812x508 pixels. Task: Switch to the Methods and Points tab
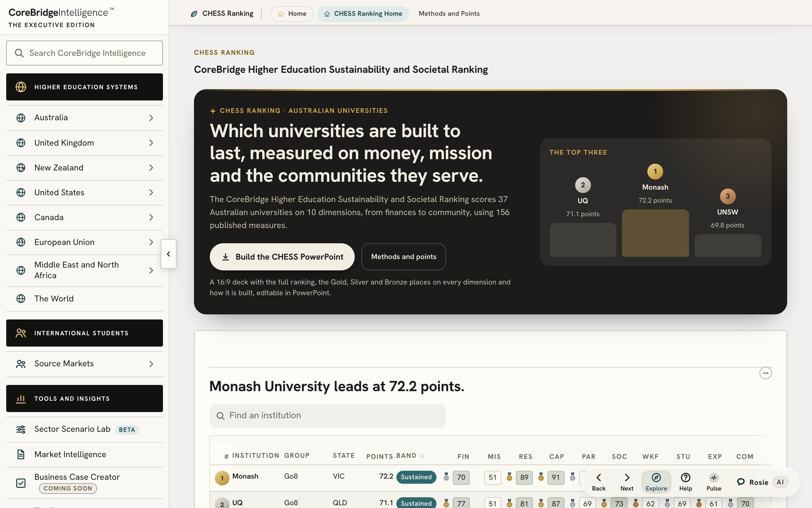[x=449, y=14]
